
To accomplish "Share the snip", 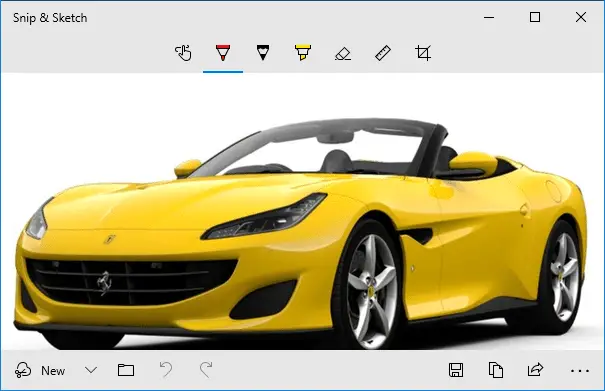I will pyautogui.click(x=536, y=370).
